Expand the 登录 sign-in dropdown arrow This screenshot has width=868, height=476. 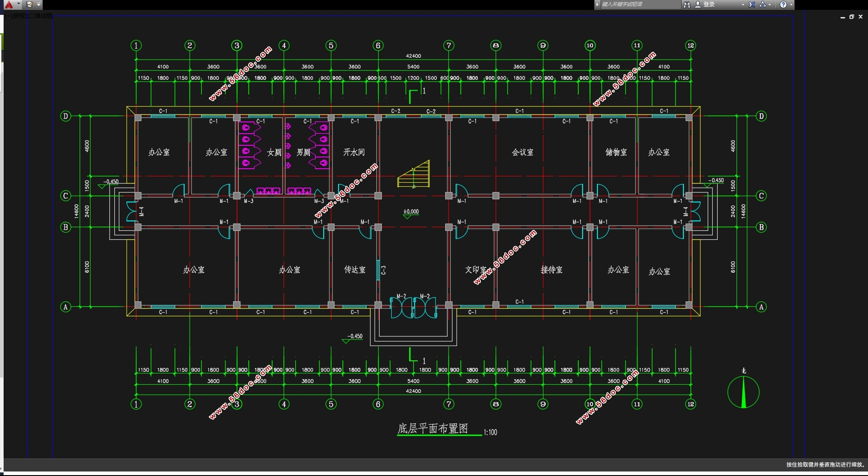tap(743, 4)
